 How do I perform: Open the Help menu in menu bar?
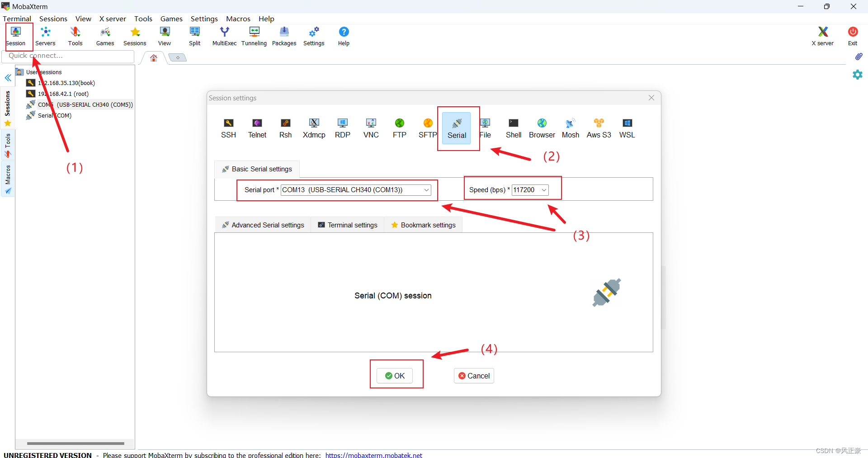point(266,19)
